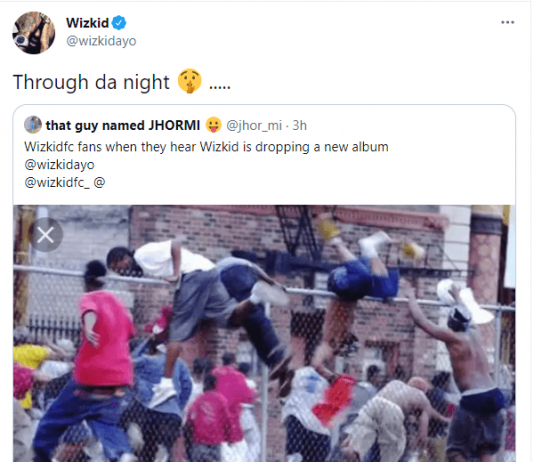This screenshot has width=534, height=462.
Task: Open the quoted author name 'that guy named JHORMI'
Action: (x=123, y=125)
